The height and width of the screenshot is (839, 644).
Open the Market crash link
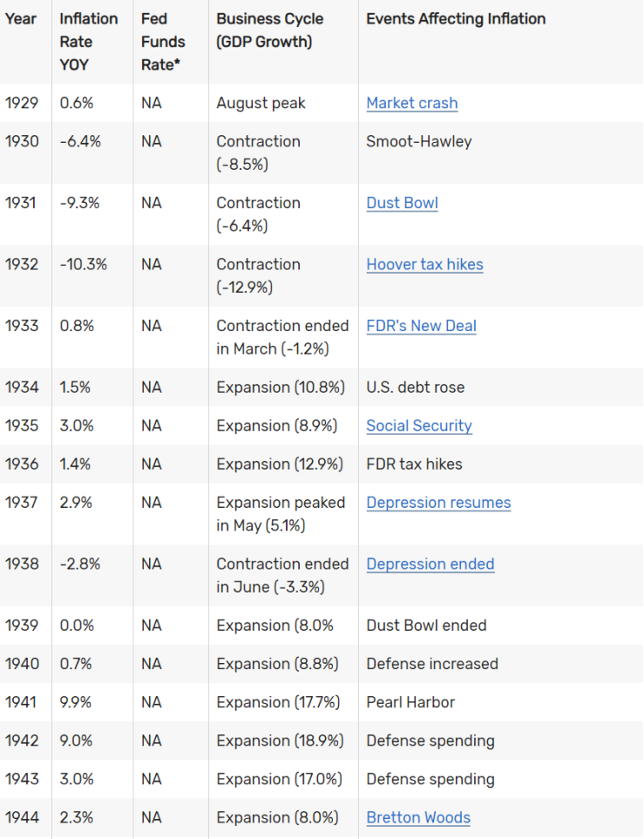(x=412, y=103)
